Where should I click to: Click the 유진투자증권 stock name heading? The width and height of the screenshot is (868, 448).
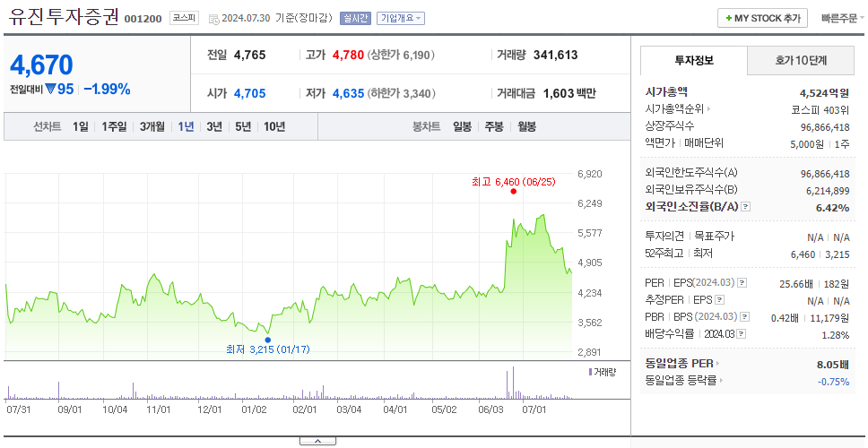(x=65, y=17)
